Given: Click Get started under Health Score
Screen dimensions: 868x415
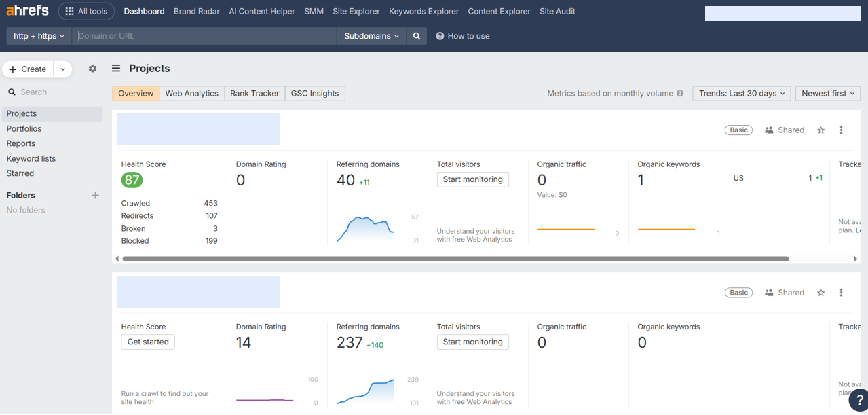Looking at the screenshot, I should point(148,342).
